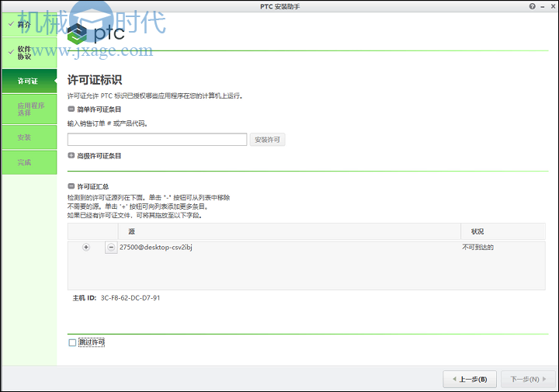Viewport: 559px width, 392px height.
Task: Click the 上一步(B) back button
Action: click(x=470, y=379)
